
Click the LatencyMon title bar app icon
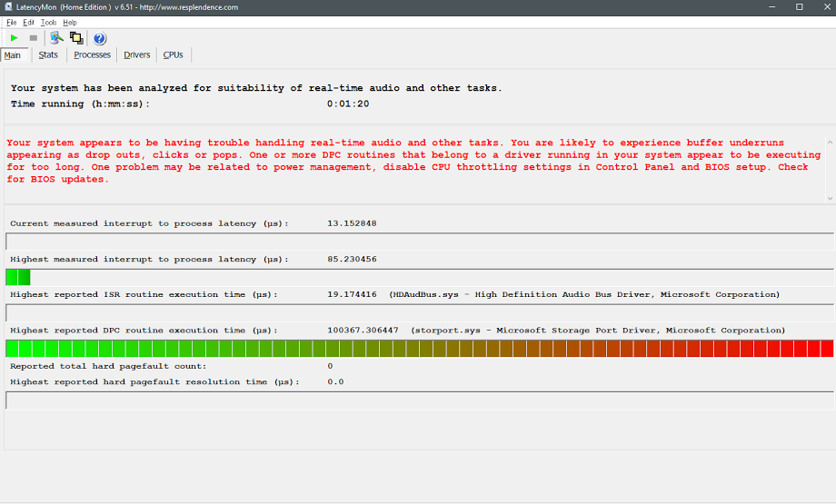8,7
